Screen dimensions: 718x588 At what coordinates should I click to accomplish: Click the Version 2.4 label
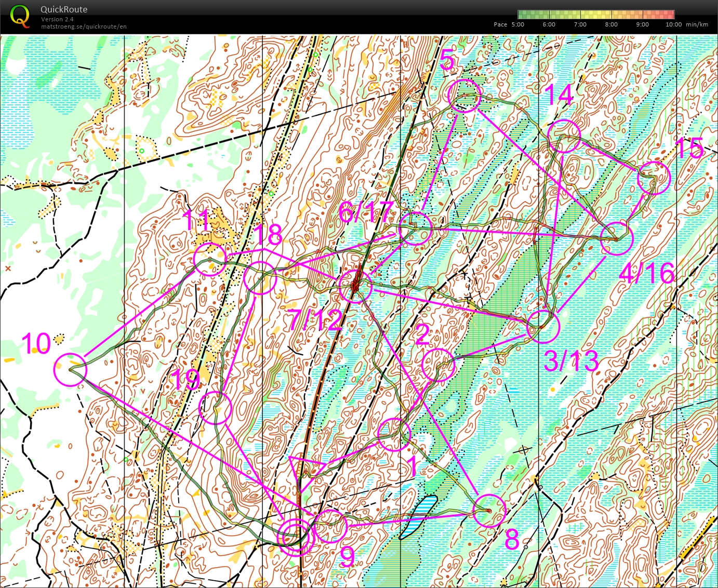[x=57, y=19]
